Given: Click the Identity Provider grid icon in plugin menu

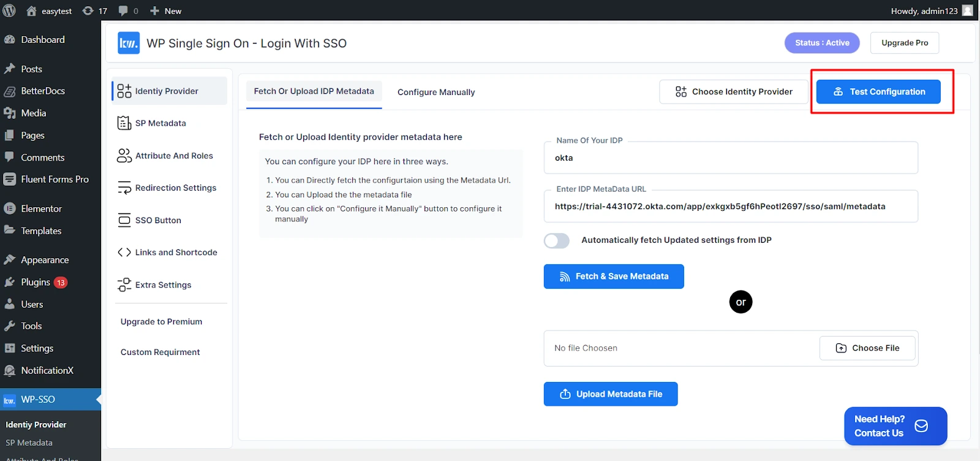Looking at the screenshot, I should pyautogui.click(x=124, y=91).
